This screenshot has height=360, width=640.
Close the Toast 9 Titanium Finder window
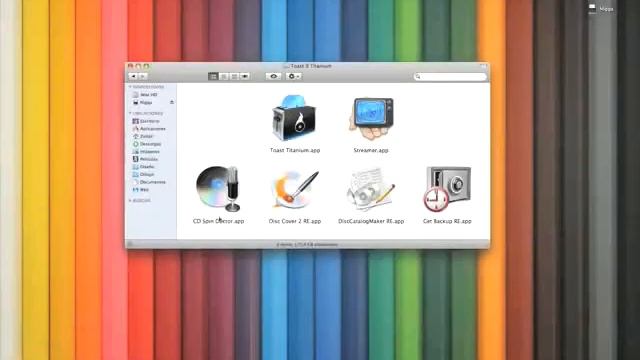131,66
